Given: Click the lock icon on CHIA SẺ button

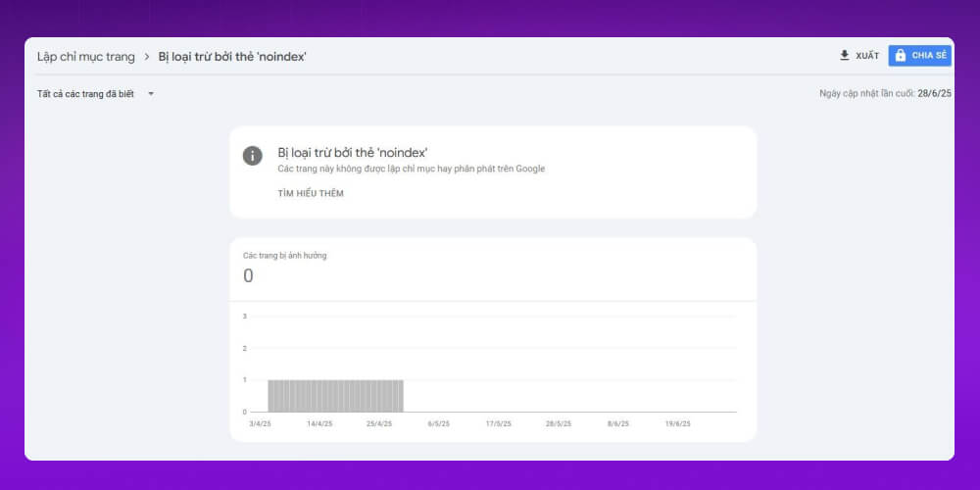Looking at the screenshot, I should (901, 56).
